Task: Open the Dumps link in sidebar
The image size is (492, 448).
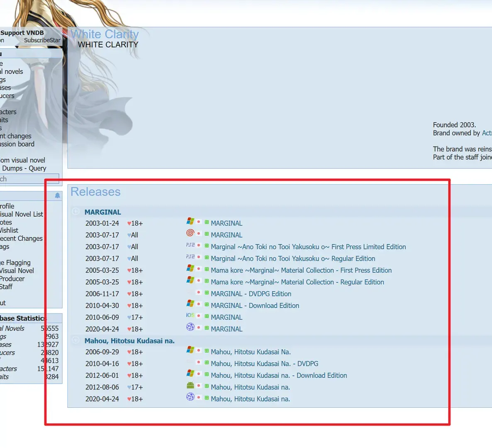Action: click(12, 168)
